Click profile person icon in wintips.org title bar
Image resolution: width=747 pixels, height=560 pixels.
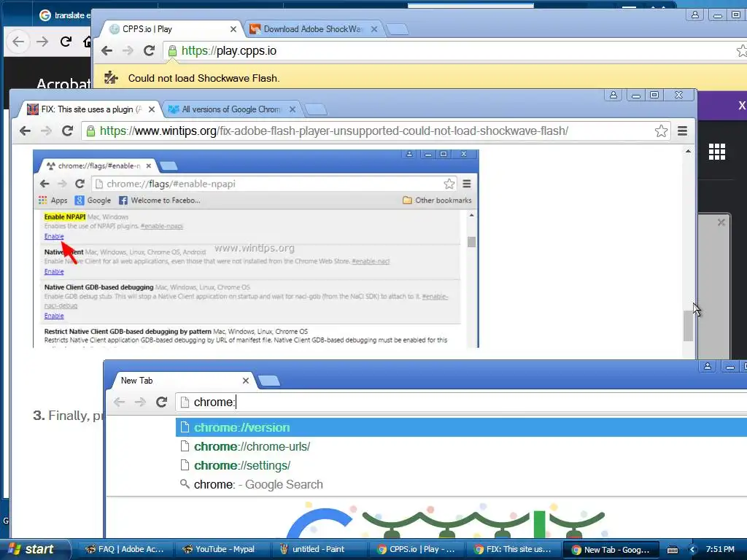[613, 96]
